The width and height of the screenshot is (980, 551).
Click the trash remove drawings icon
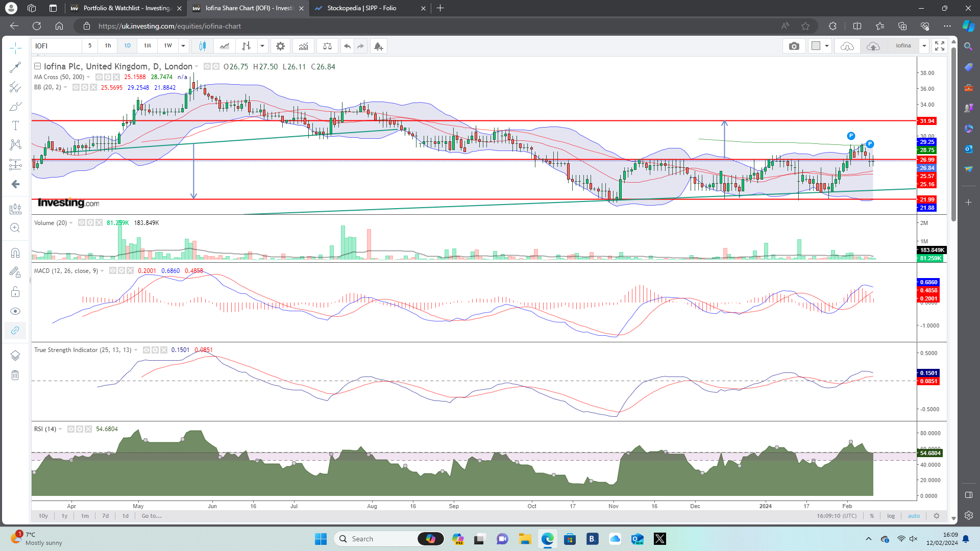pyautogui.click(x=15, y=375)
